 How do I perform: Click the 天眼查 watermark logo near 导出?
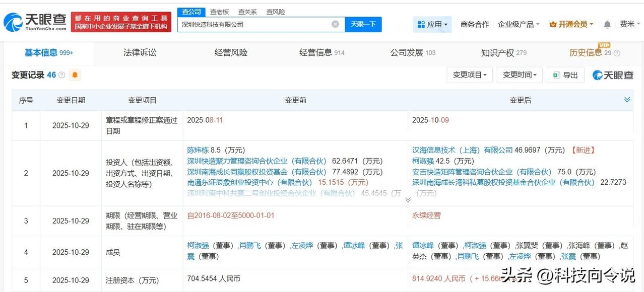coord(612,75)
